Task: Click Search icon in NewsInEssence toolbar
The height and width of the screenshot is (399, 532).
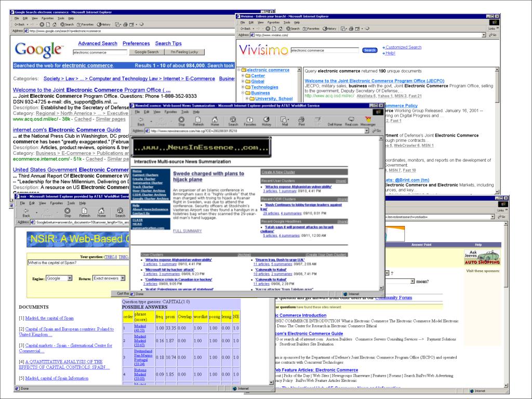Action: click(233, 120)
